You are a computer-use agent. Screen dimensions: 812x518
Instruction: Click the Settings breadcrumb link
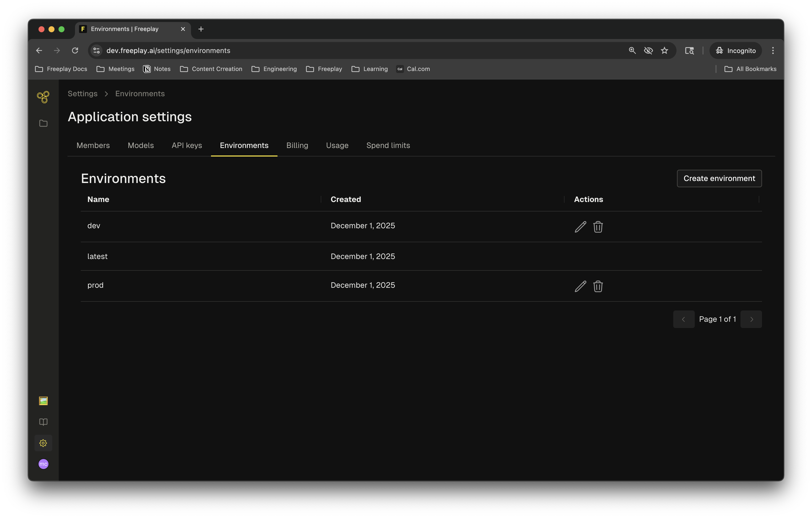82,94
